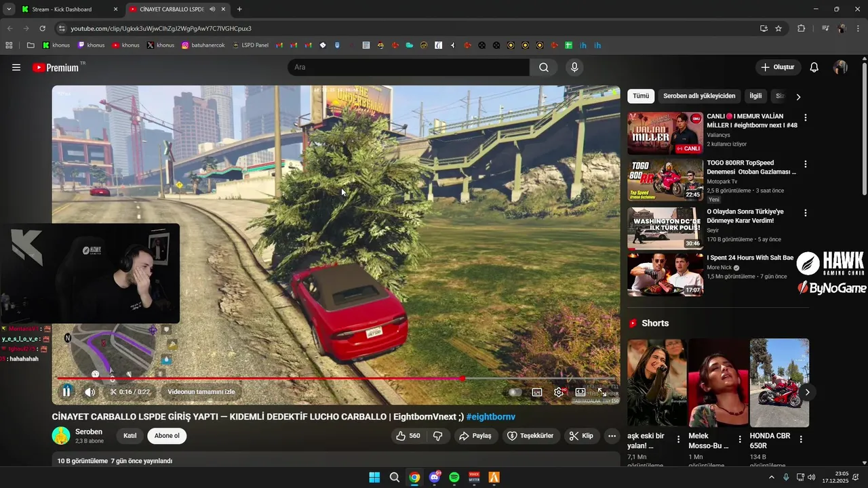Open the TOGO 800RR video thumbnail
Screen dimensions: 868x488
pyautogui.click(x=665, y=180)
